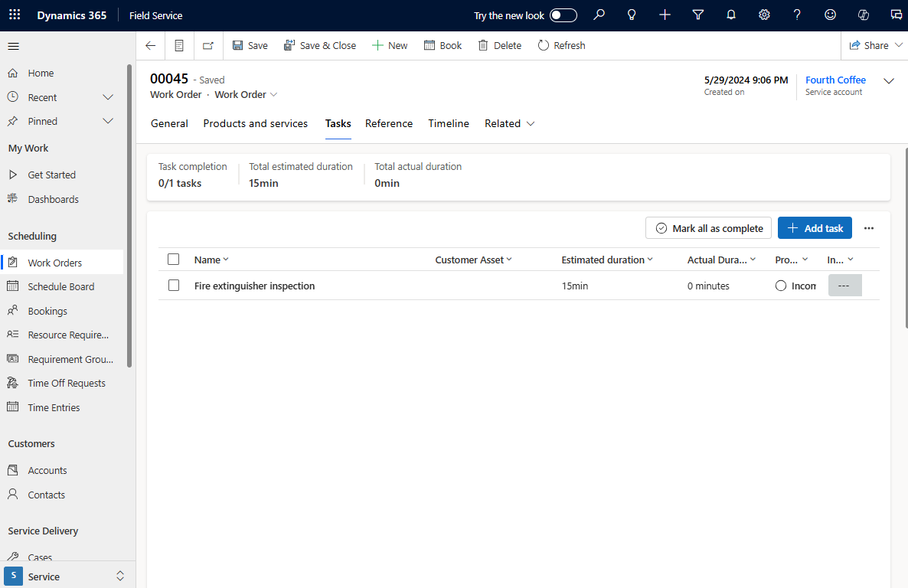Switch to the Products and services tab
The width and height of the screenshot is (908, 588).
click(256, 123)
